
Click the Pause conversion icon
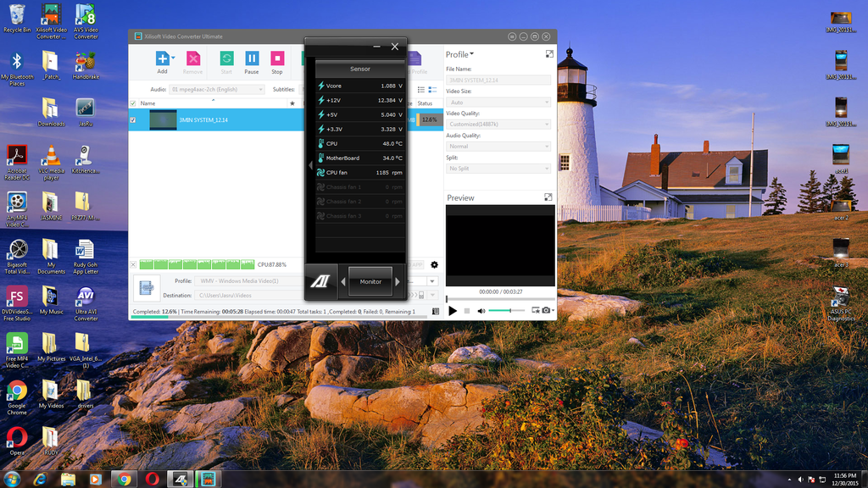[252, 58]
